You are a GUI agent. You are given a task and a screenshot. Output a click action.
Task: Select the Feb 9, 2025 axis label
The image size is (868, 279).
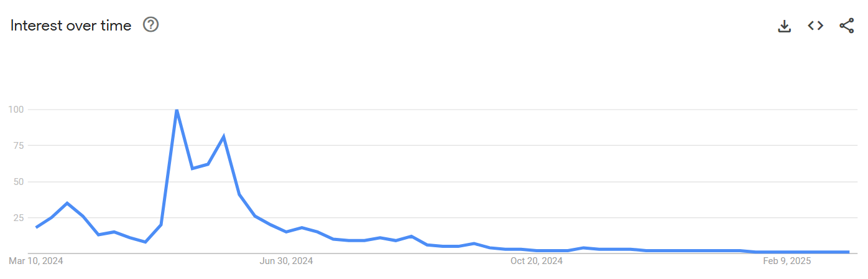tap(787, 261)
